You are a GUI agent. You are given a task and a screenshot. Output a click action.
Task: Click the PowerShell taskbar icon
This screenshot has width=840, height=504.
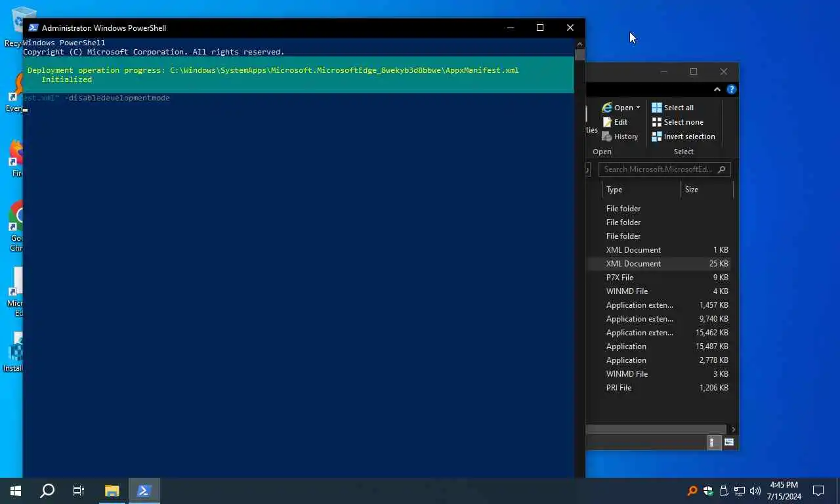(x=144, y=491)
